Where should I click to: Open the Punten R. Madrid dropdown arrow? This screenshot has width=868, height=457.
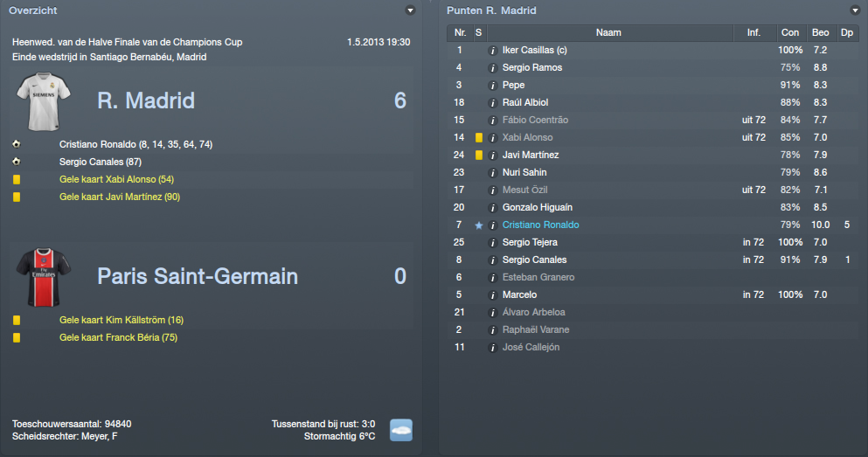pyautogui.click(x=854, y=10)
